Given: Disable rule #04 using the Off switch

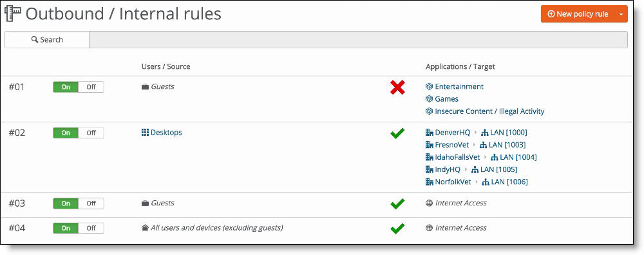Looking at the screenshot, I should pyautogui.click(x=91, y=229).
